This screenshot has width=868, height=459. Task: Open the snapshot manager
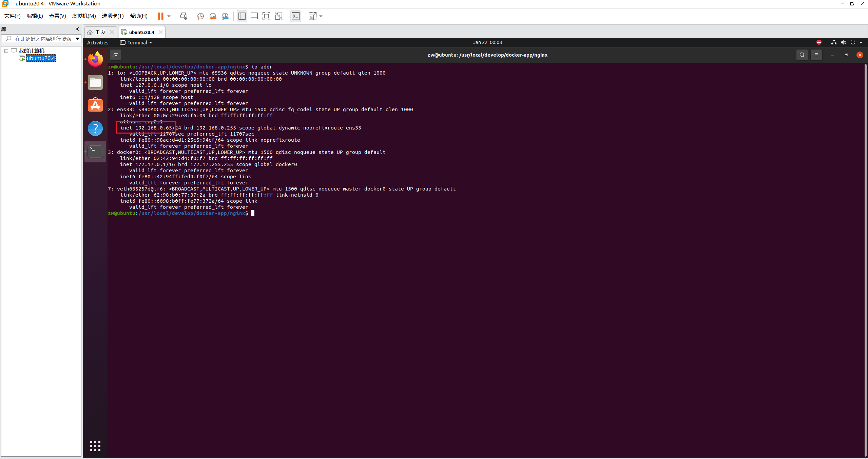[225, 16]
